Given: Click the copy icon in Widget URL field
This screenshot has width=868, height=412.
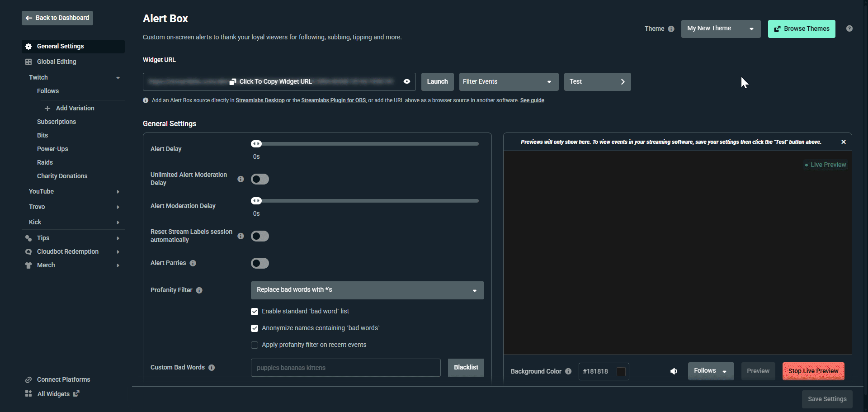Looking at the screenshot, I should (x=233, y=82).
